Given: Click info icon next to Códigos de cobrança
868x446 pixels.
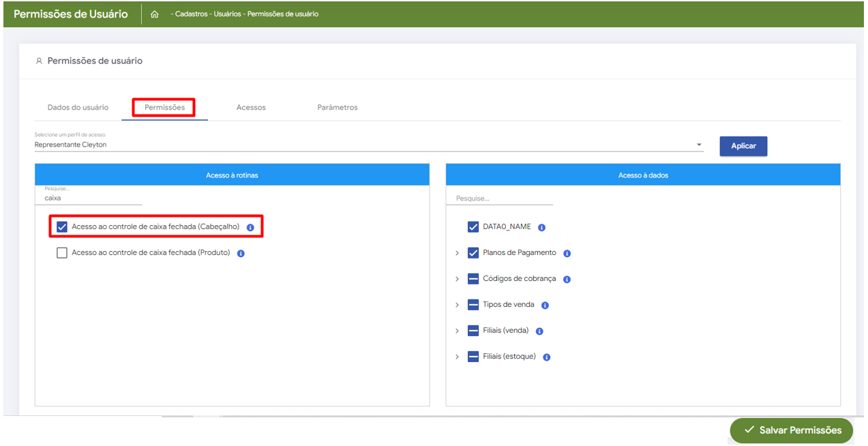Looking at the screenshot, I should click(x=567, y=279).
